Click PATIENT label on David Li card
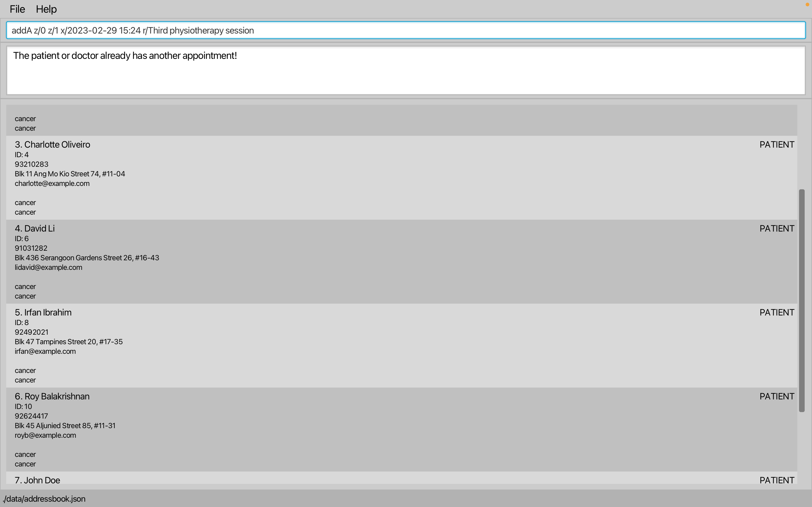The height and width of the screenshot is (507, 812). coord(776,228)
